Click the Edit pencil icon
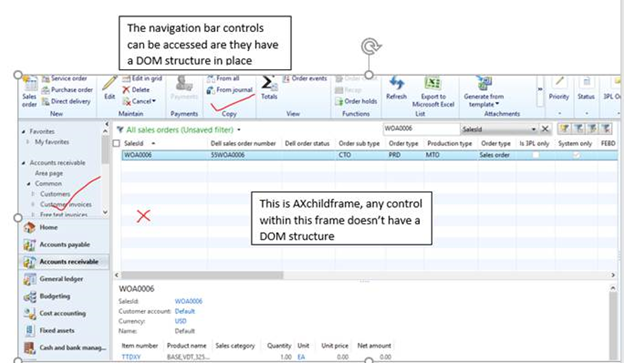624x363 pixels. pos(109,83)
